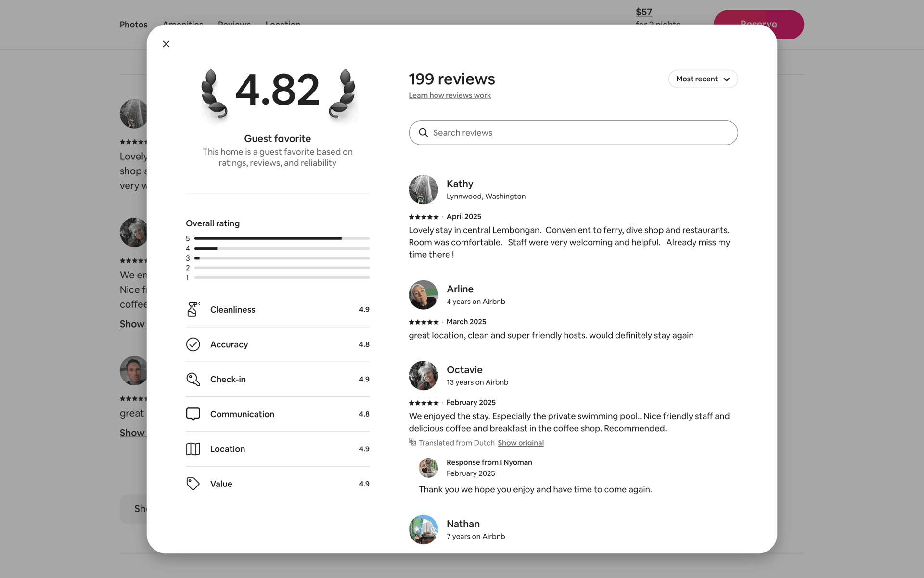Click Octavie's name heading
Screen dimensions: 924x578
click(464, 370)
